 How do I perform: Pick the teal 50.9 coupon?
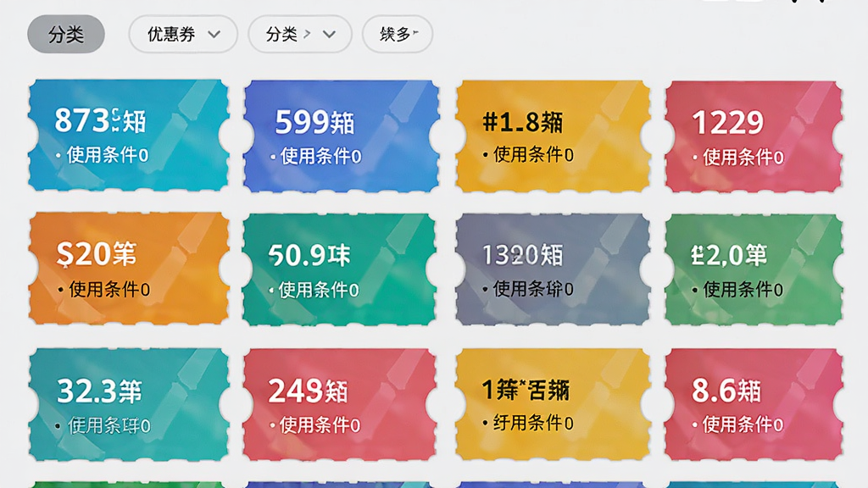coord(339,269)
